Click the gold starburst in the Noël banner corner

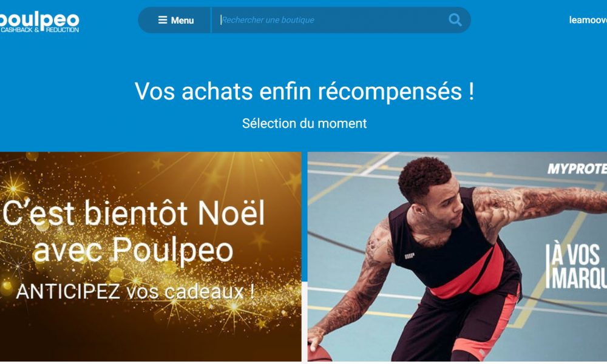[13, 189]
